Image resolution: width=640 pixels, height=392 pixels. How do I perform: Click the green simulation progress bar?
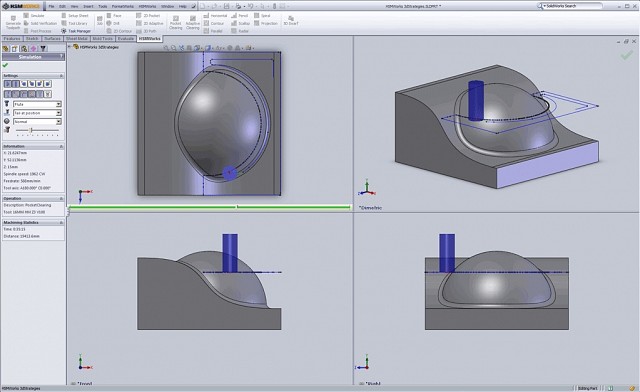pyautogui.click(x=209, y=207)
